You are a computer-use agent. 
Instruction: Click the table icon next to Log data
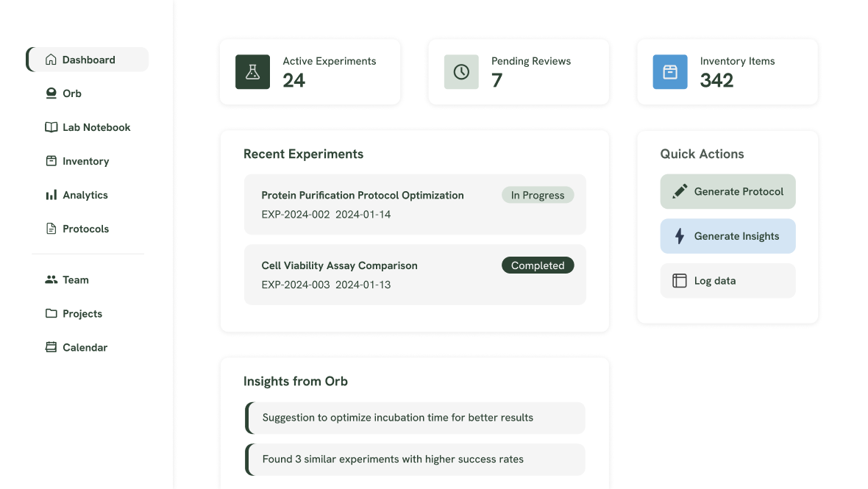coord(679,280)
